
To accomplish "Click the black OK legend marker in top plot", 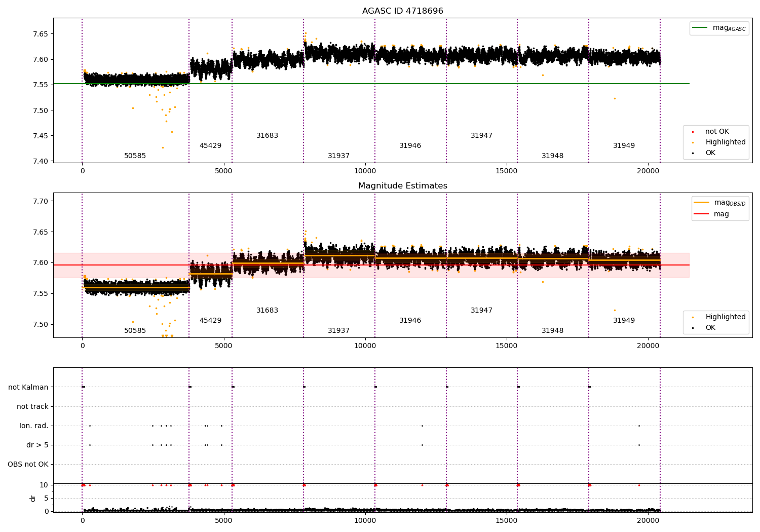I will tap(693, 153).
